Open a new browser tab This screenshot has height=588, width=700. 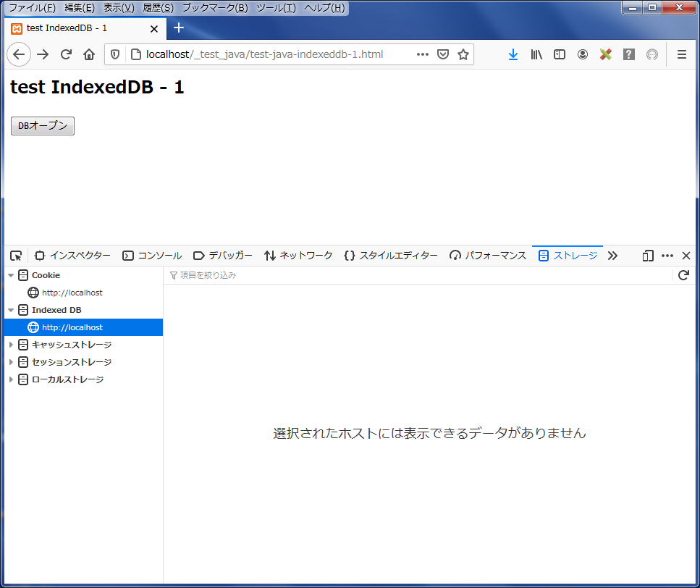179,28
